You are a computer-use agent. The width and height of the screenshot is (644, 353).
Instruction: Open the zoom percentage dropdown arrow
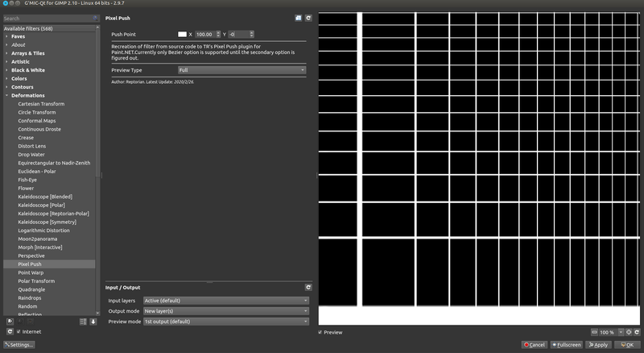click(x=621, y=332)
